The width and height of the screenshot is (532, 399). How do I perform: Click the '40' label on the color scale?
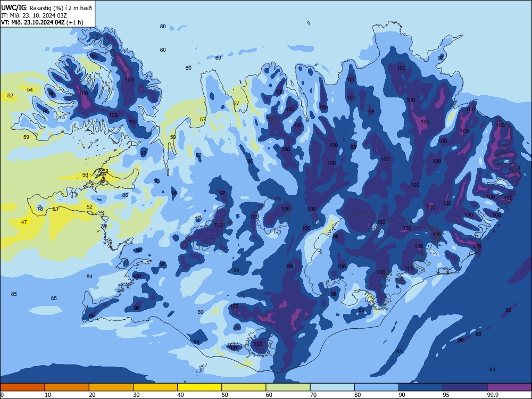point(181,395)
